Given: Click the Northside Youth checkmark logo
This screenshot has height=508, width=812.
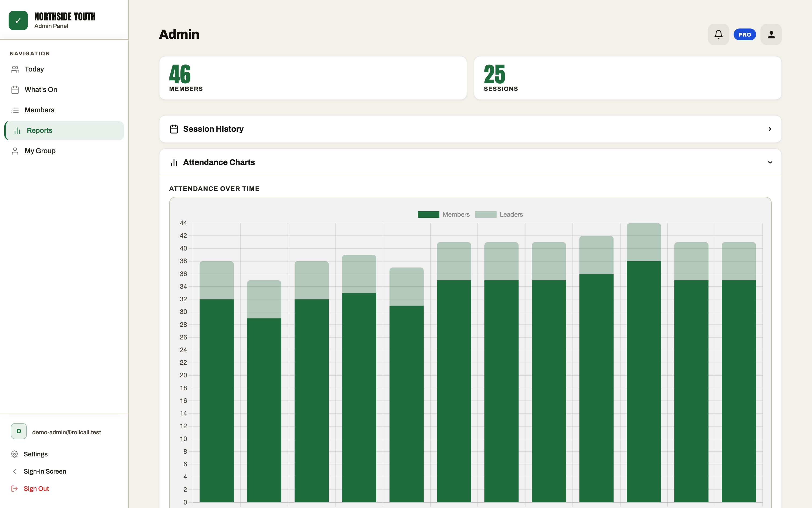Looking at the screenshot, I should tap(18, 20).
